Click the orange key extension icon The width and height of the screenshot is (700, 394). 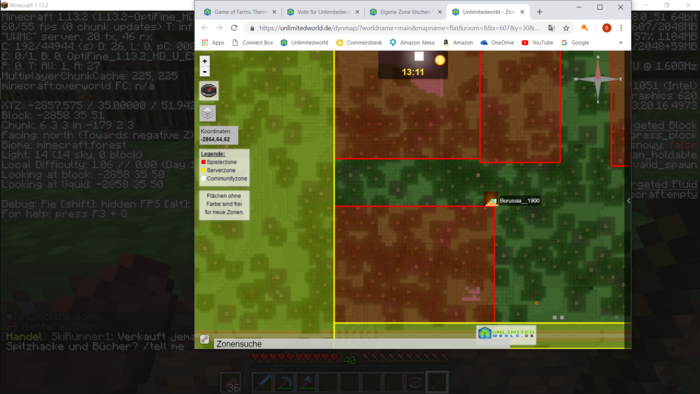coord(584,28)
